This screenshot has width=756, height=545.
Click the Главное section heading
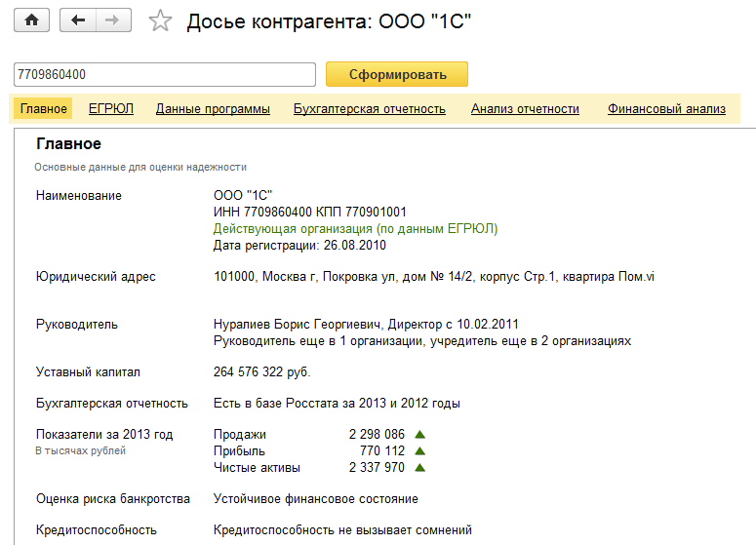coord(68,143)
